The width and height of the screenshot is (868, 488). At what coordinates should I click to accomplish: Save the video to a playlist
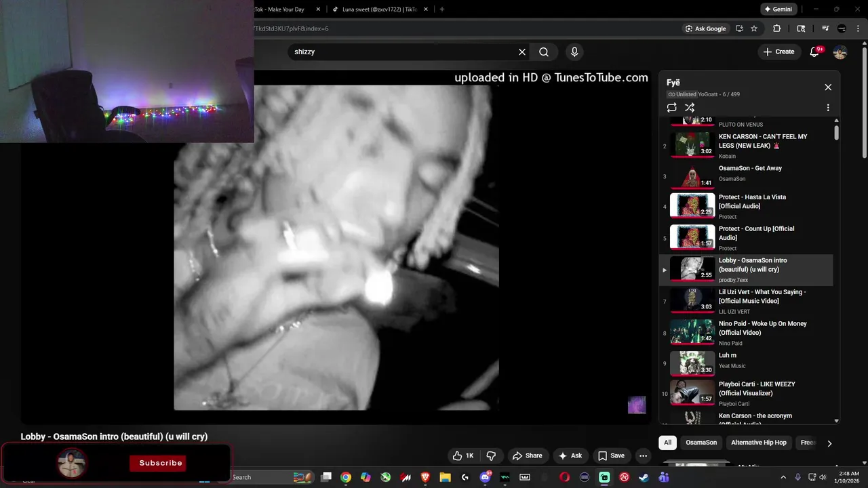611,456
